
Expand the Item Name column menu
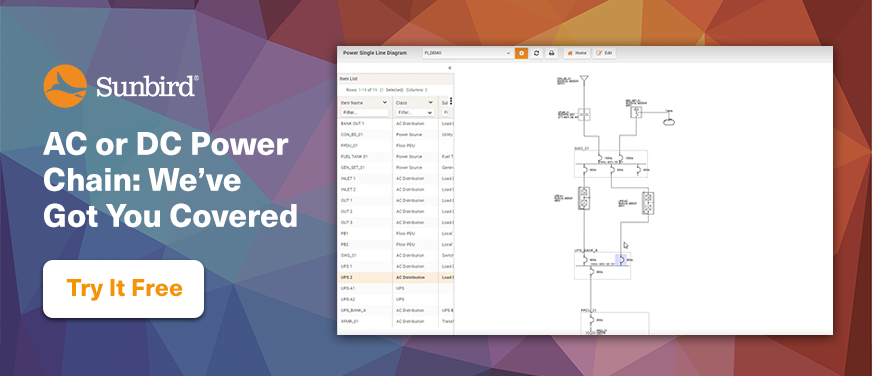point(384,102)
